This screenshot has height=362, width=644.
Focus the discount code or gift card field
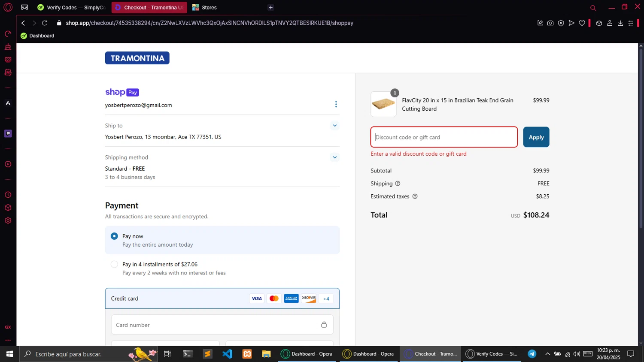444,137
